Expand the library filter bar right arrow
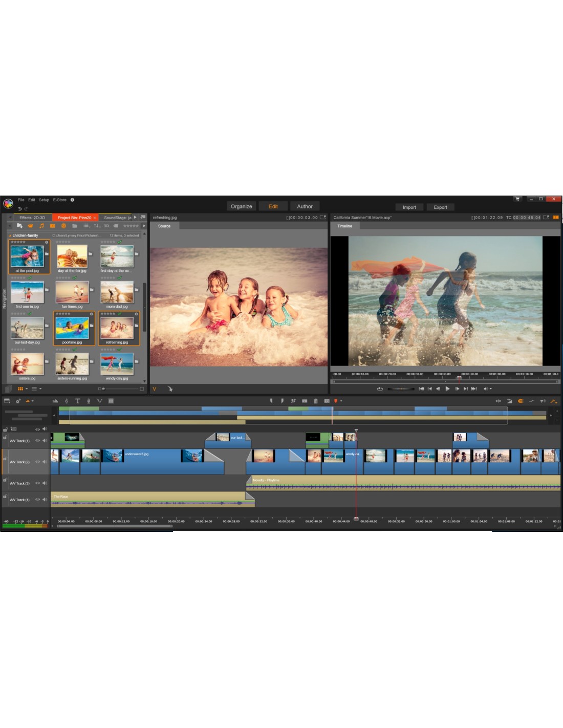This screenshot has width=563, height=728. pyautogui.click(x=144, y=226)
